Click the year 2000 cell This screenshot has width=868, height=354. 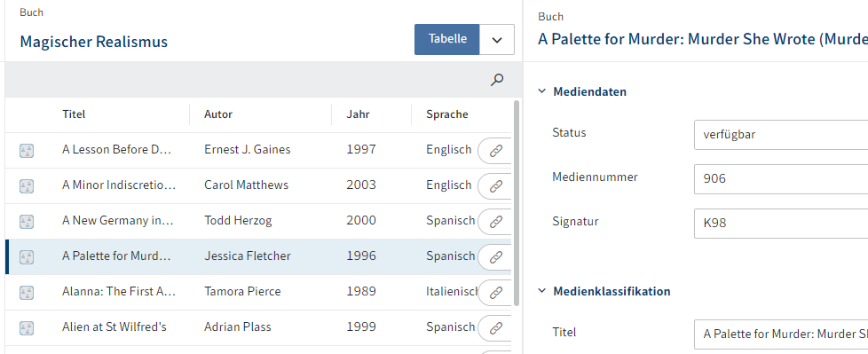tap(361, 221)
